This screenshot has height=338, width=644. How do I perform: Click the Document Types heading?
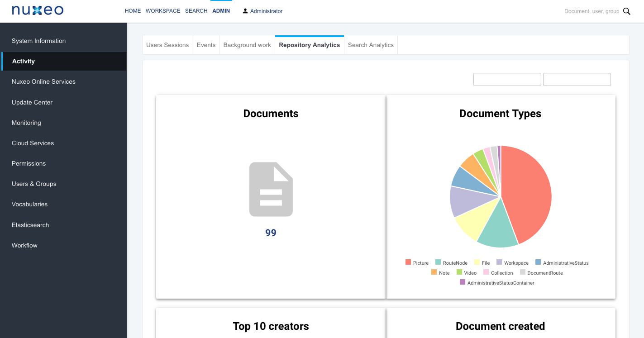(500, 114)
